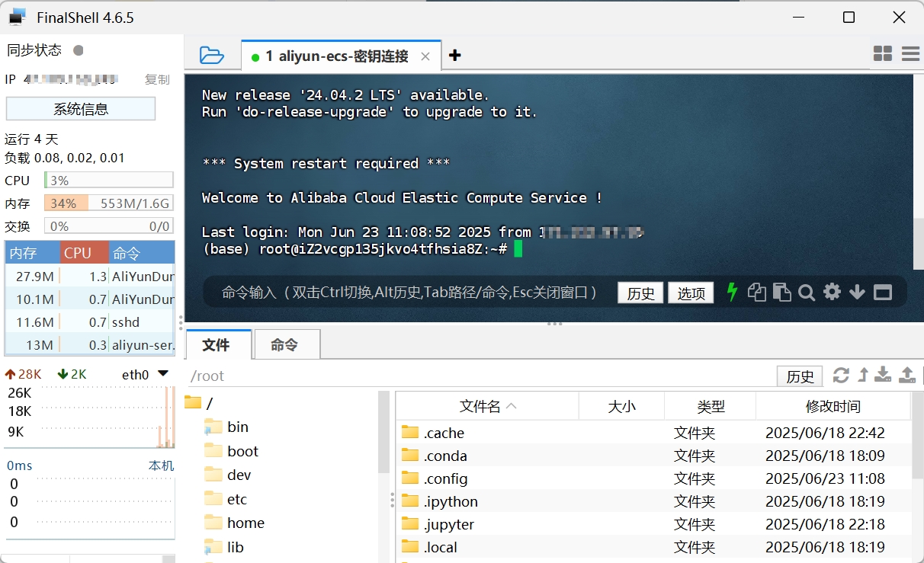Image resolution: width=924 pixels, height=563 pixels.
Task: Select the aliyun-ser process row
Action: 90,345
